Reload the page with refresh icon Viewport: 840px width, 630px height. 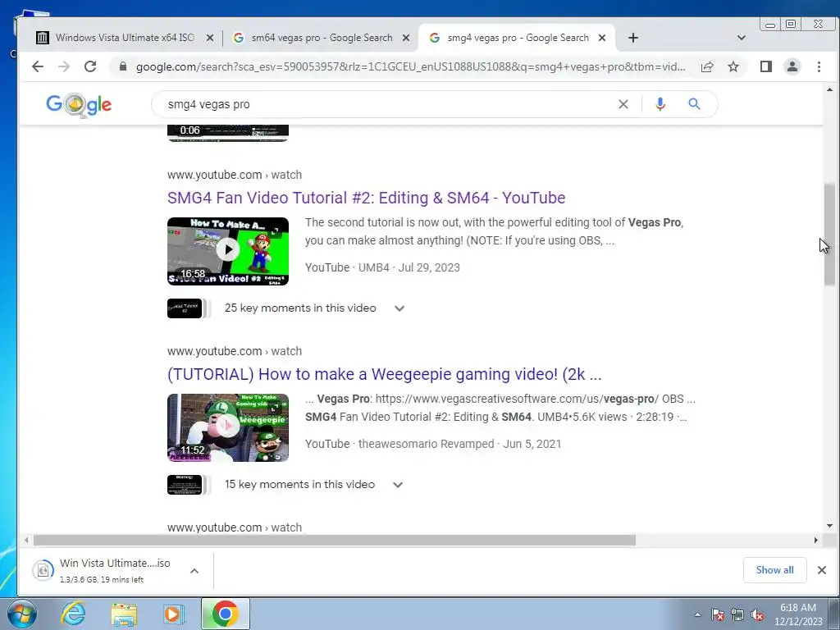pos(90,66)
